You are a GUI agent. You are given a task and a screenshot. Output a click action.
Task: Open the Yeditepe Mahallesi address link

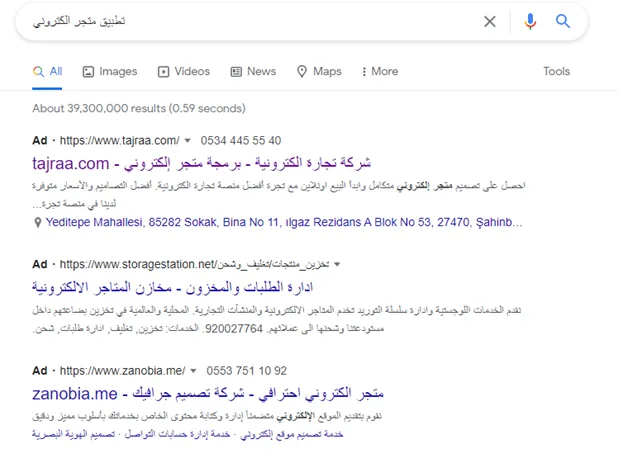click(x=284, y=222)
